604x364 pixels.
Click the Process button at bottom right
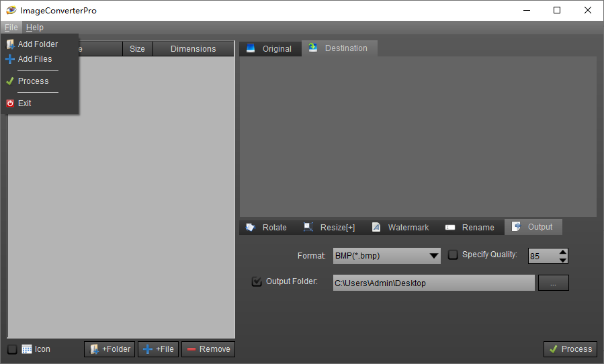(x=570, y=349)
